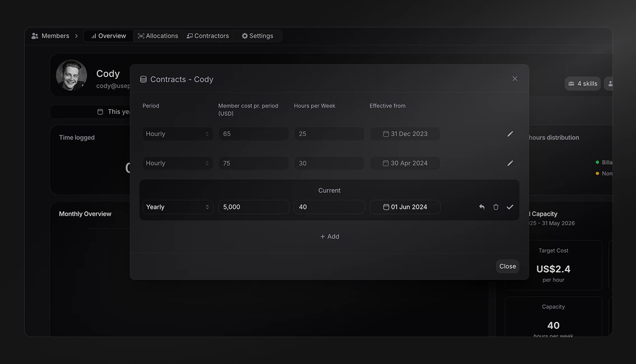Image resolution: width=636 pixels, height=364 pixels.
Task: Switch to the Overview tab
Action: pos(108,36)
